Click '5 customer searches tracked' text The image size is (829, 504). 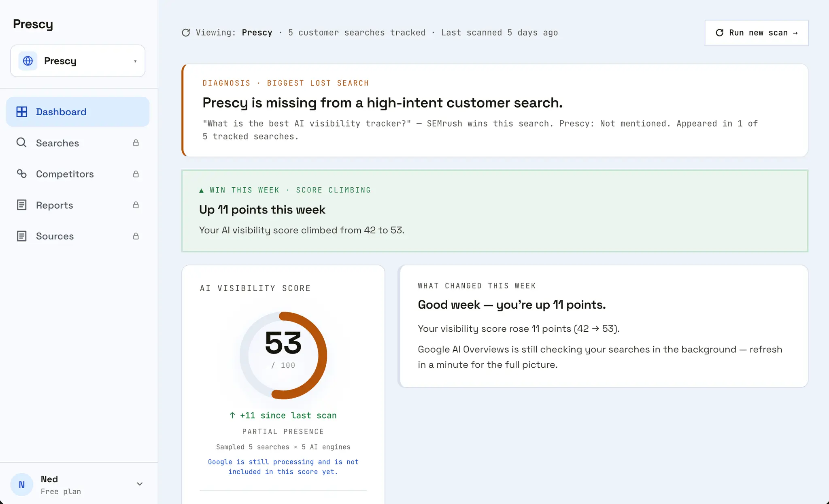click(357, 33)
